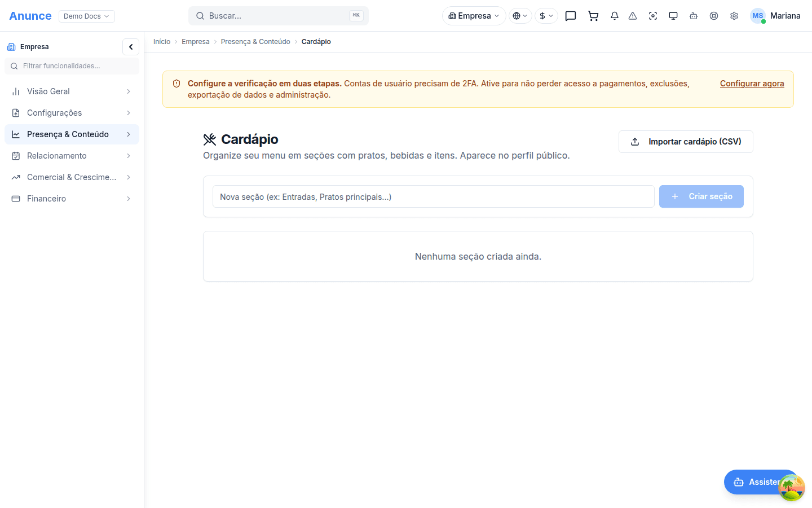The height and width of the screenshot is (508, 812).
Task: Expand the Relacionamento chevron
Action: (129, 156)
